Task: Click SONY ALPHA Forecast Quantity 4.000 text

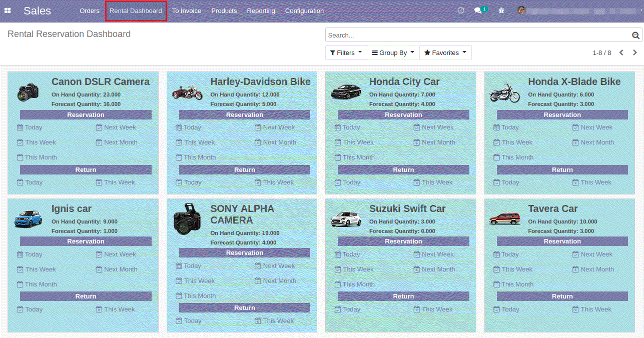Action: [x=243, y=242]
